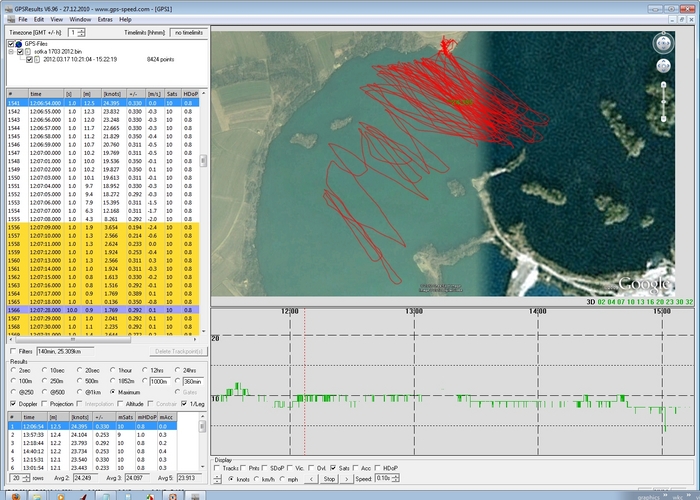Enable the SDoP display checkbox

265,468
